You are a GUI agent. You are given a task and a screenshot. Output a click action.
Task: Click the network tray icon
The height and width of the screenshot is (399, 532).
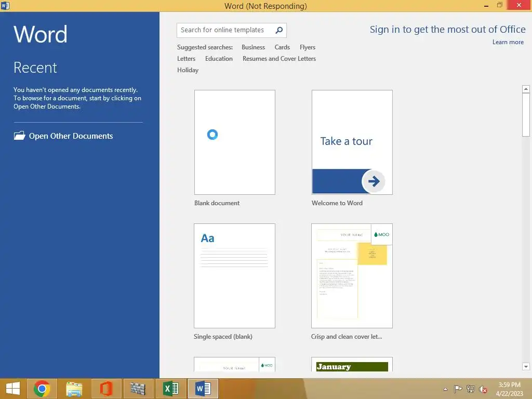coord(471,389)
